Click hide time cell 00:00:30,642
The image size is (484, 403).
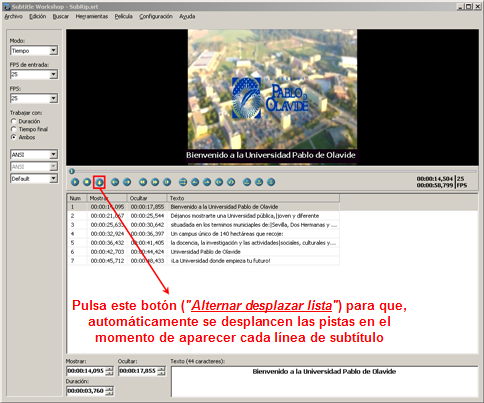coord(147,225)
